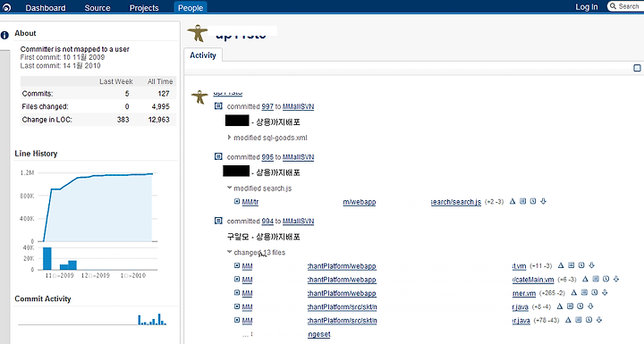
Task: Expand file row ending in t.vm
Action: point(237,265)
